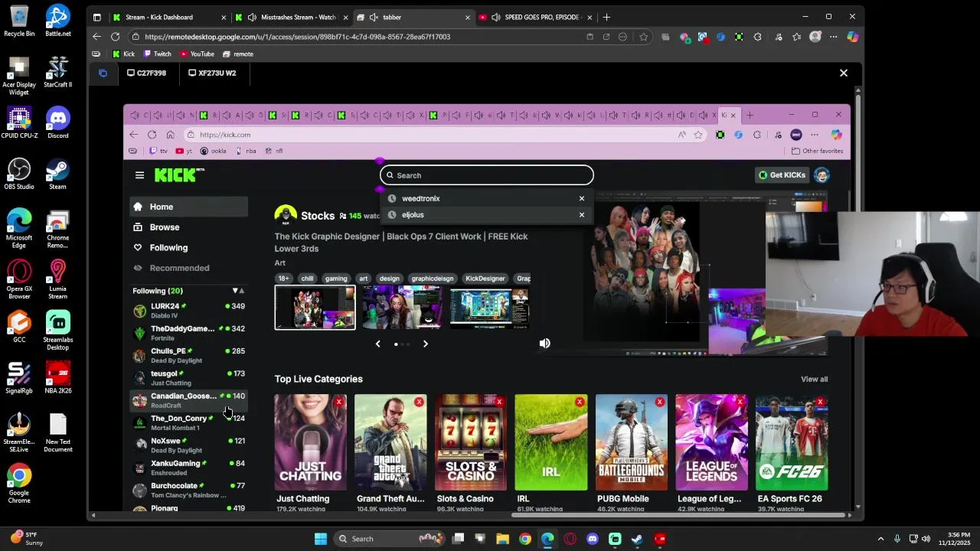
Task: Switch to Stream - Kick Dashboard tab
Action: coord(168,17)
